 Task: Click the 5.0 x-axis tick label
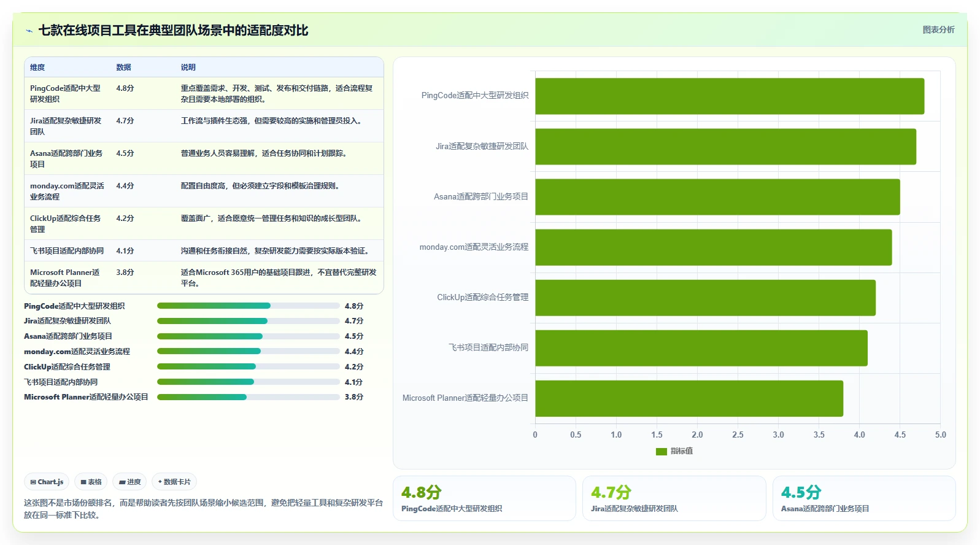click(940, 435)
